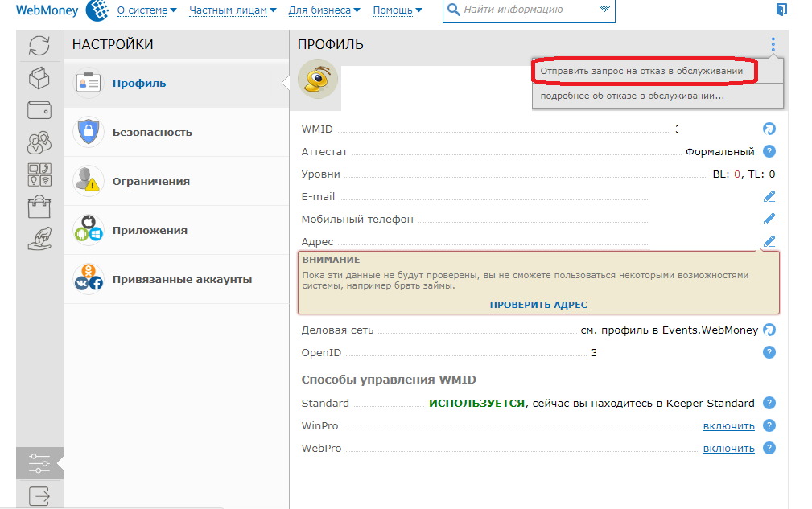
Task: Edit Адрес using the pencil icon
Action: [x=769, y=241]
